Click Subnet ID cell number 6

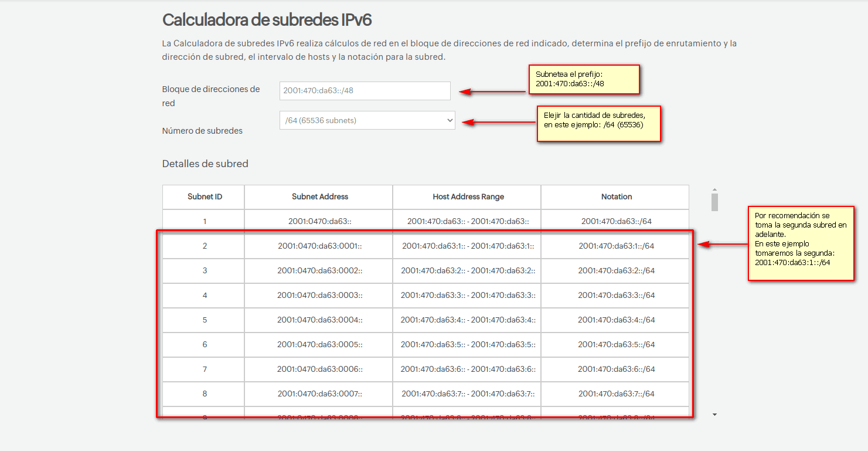(x=205, y=345)
